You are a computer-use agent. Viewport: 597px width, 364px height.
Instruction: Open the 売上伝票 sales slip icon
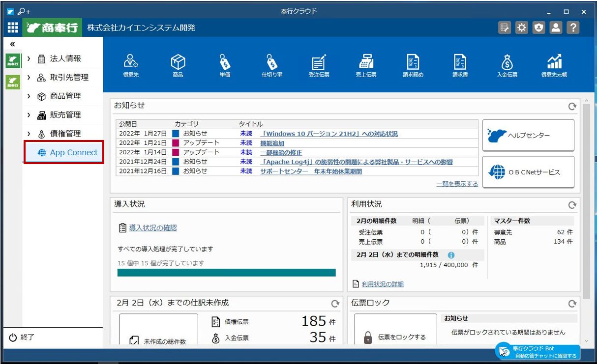pos(365,66)
